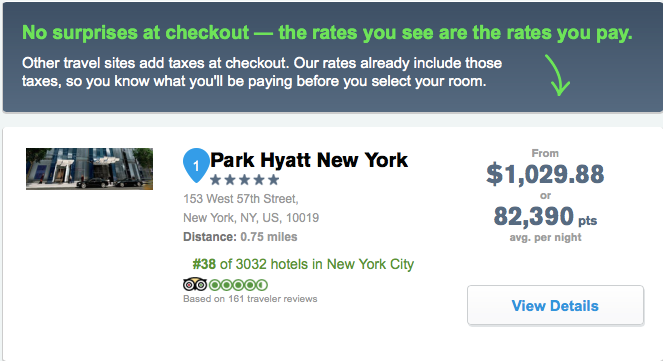Click the taxes explanation text in banner
Viewport: 663px width, 361px height.
(262, 72)
